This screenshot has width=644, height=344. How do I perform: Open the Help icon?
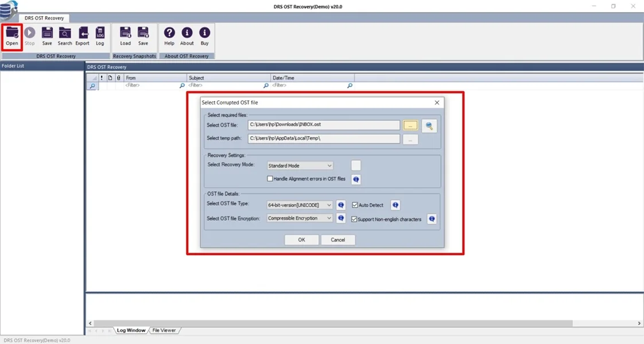pos(169,37)
